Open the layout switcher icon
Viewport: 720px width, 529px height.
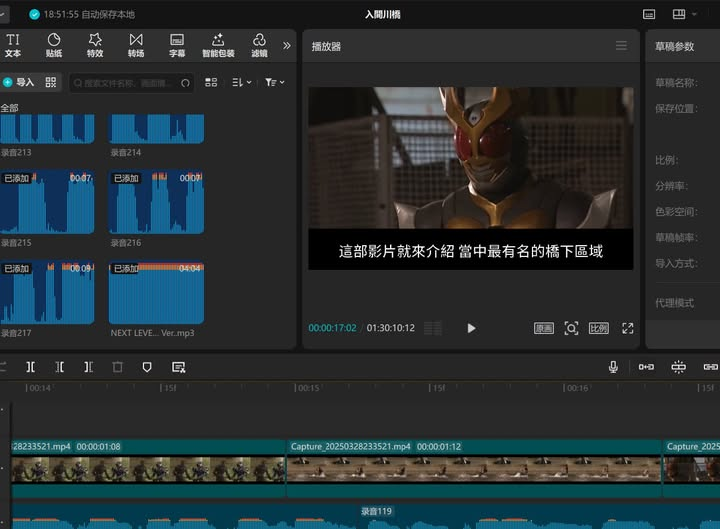(x=679, y=14)
